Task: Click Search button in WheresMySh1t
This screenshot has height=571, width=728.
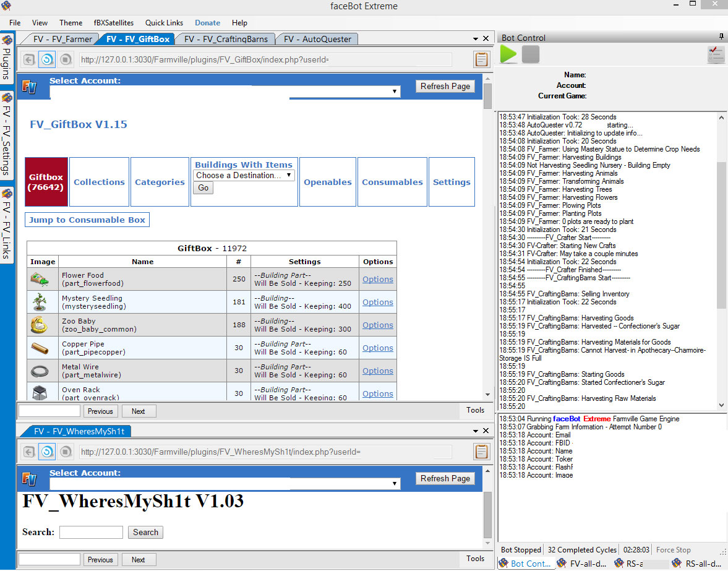Action: pos(145,532)
